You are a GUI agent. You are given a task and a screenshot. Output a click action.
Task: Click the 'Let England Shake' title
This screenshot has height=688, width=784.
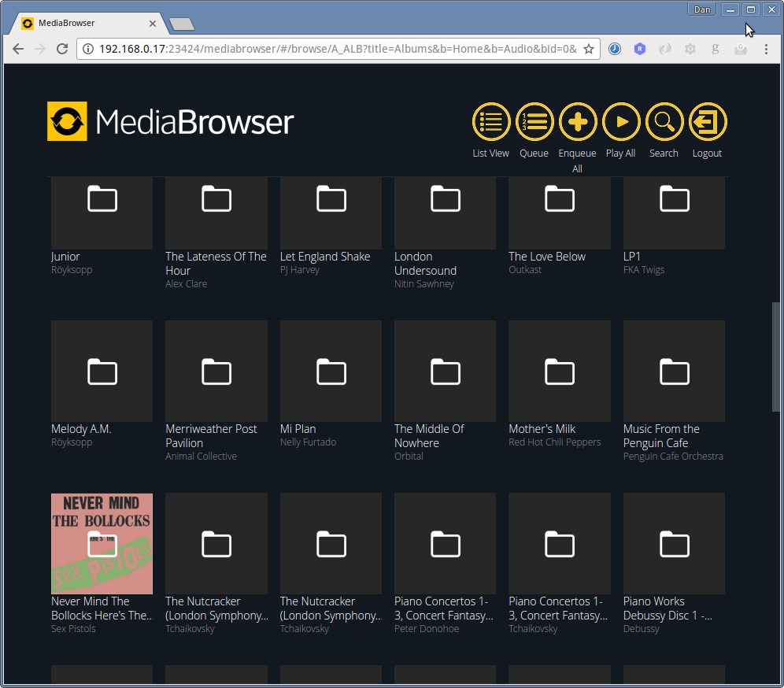[x=325, y=257]
